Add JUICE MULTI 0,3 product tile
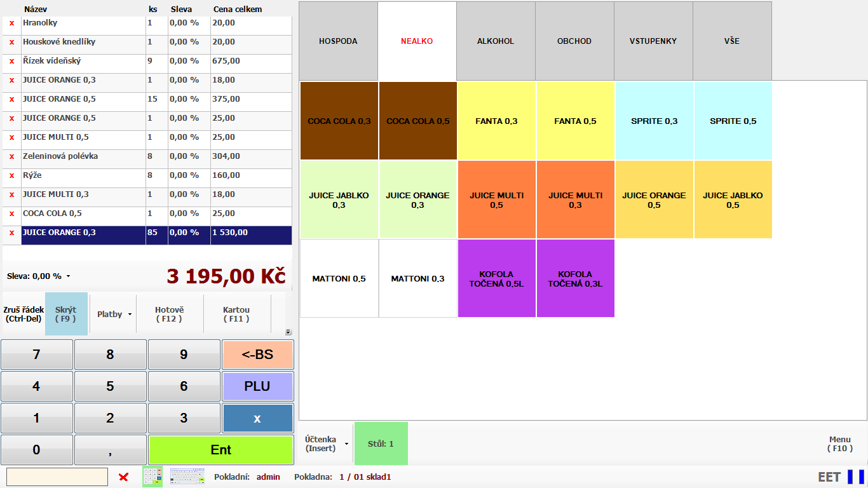Screen dimensions: 868x488 [x=576, y=200]
